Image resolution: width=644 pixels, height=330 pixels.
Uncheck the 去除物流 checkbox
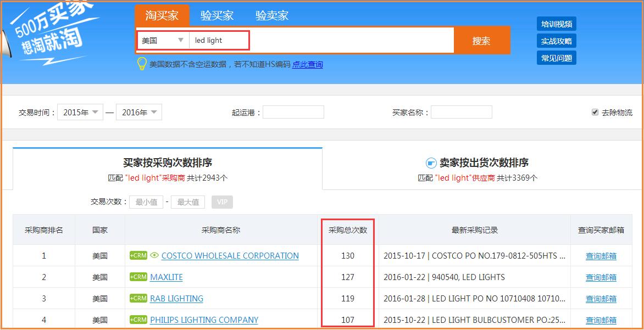click(595, 112)
